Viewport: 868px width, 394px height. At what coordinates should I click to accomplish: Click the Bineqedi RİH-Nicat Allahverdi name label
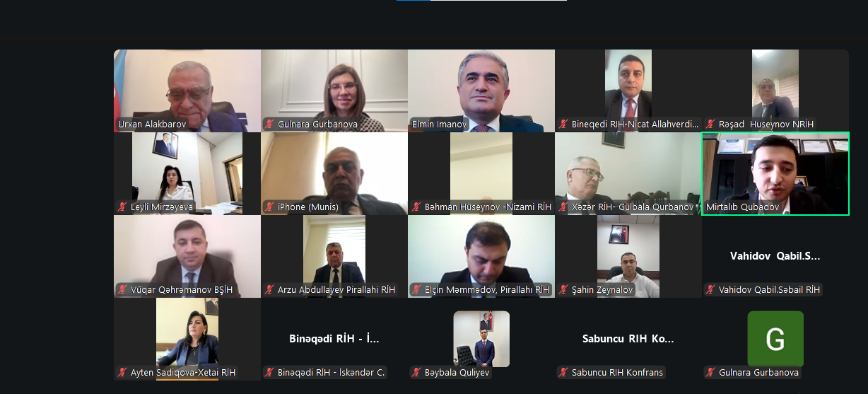point(634,124)
